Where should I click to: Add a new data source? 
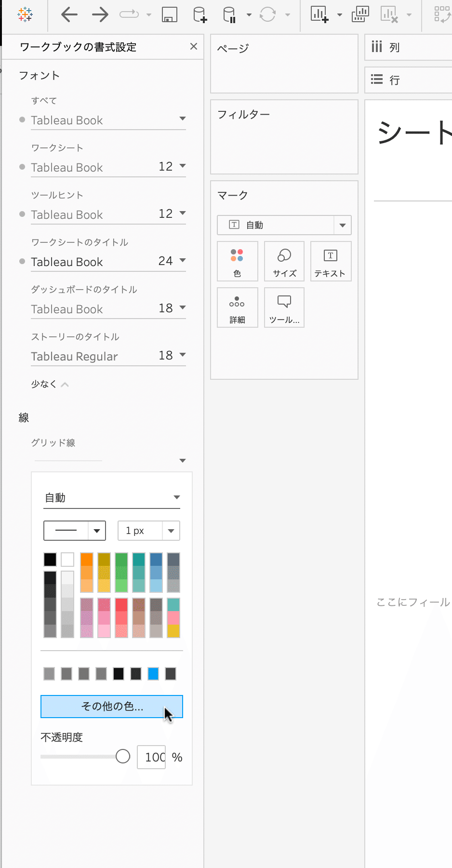click(200, 14)
